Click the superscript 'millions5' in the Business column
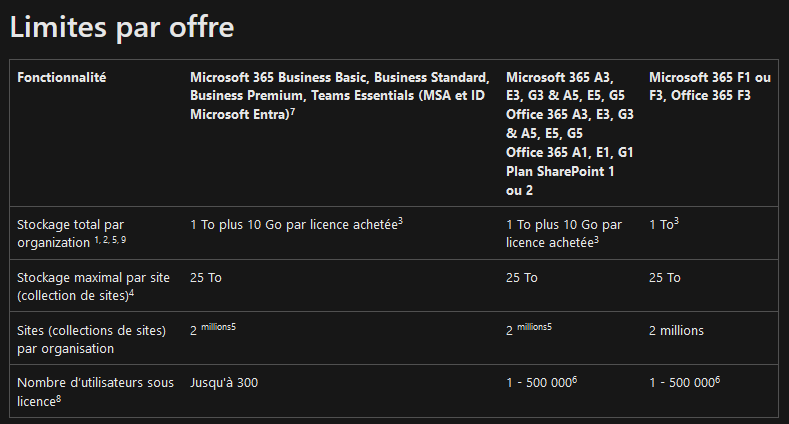 coord(218,327)
